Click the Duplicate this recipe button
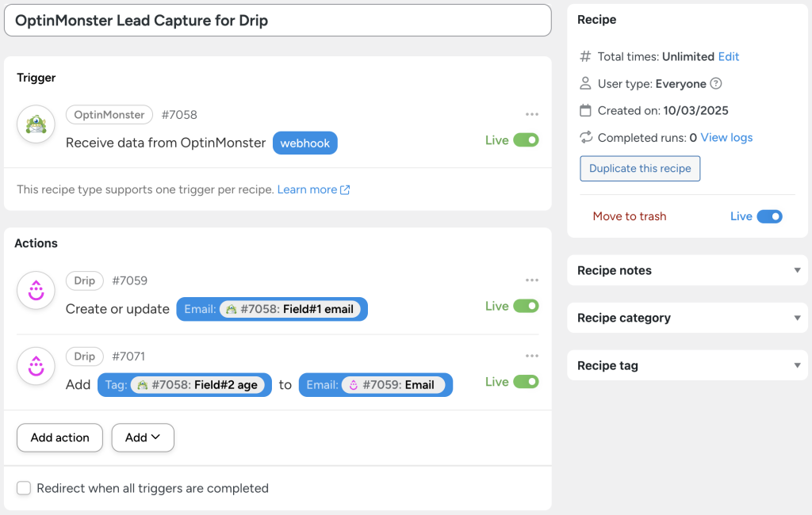 click(x=640, y=168)
